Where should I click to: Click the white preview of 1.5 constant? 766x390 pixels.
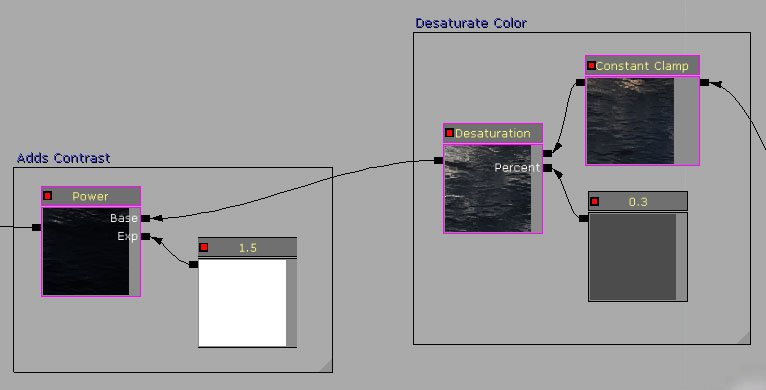pos(243,303)
